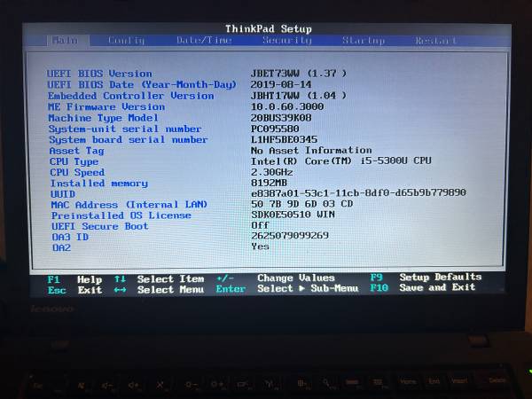The height and width of the screenshot is (399, 532).
Task: Switch to the Date/Time tab
Action: tap(204, 40)
